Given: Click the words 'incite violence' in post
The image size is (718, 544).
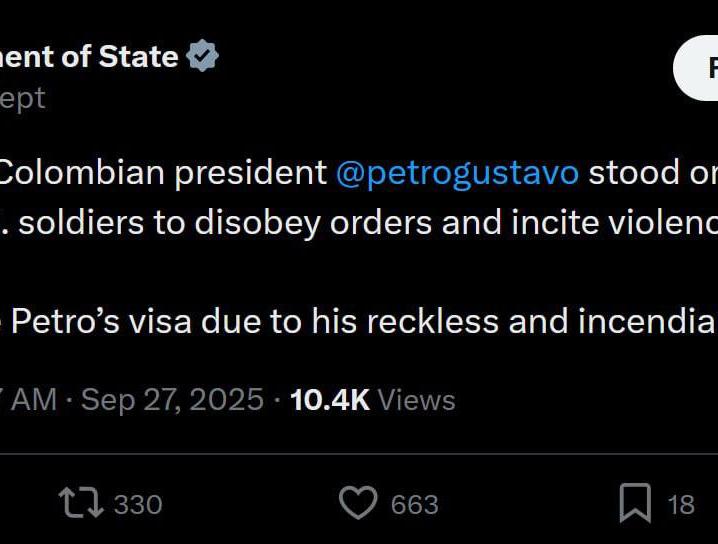Looking at the screenshot, I should (x=615, y=222).
